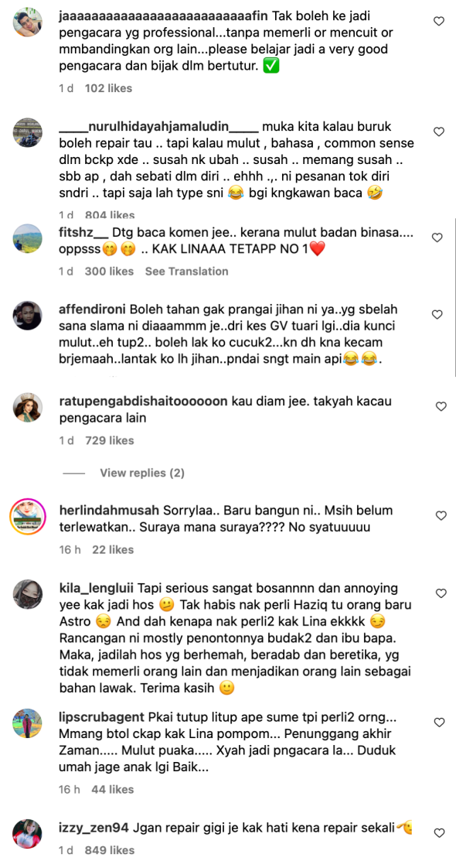Like the comment by jaaaaafin about pengacara professional
Image resolution: width=456 pixels, height=868 pixels.
click(439, 22)
